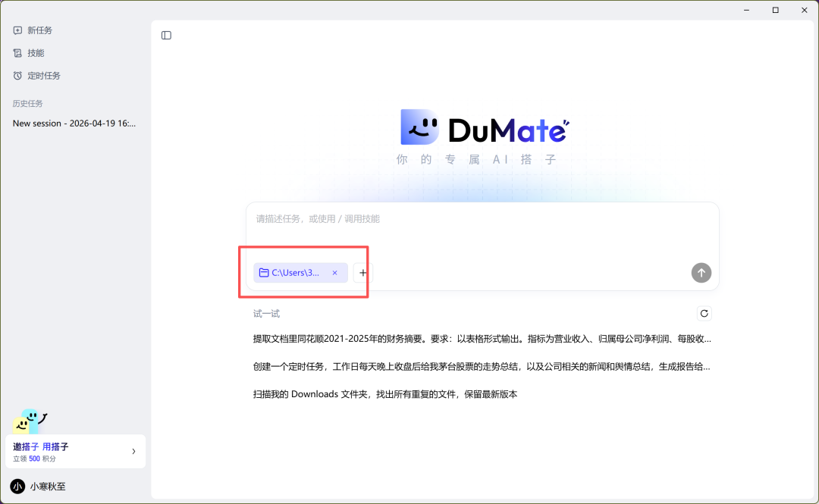Toggle the sidebar panel collapse icon
819x504 pixels.
(x=166, y=36)
